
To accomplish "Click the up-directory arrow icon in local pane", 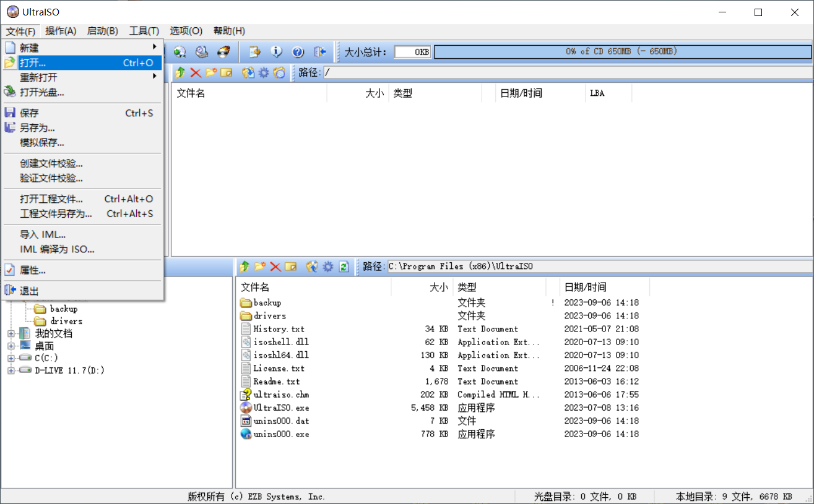I will [x=244, y=267].
